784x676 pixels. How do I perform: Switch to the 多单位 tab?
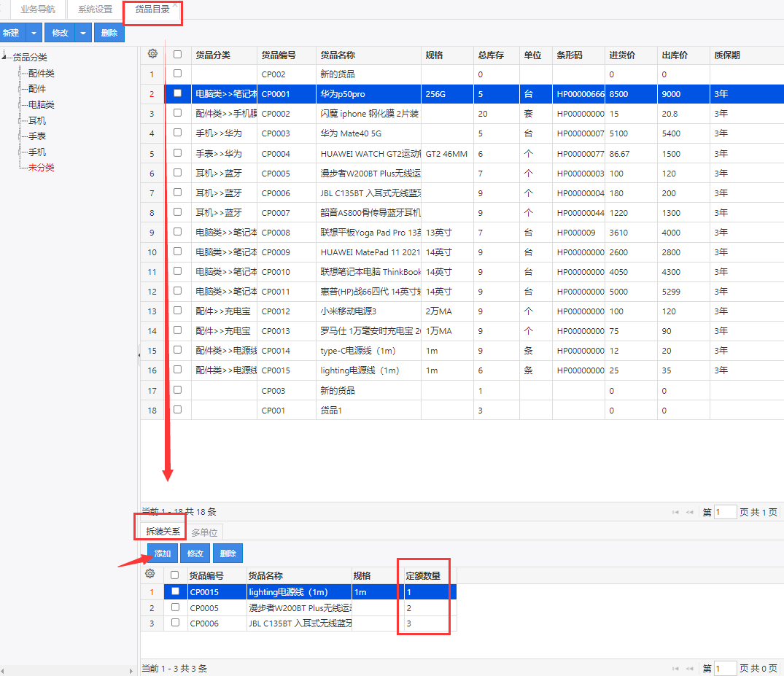[204, 532]
